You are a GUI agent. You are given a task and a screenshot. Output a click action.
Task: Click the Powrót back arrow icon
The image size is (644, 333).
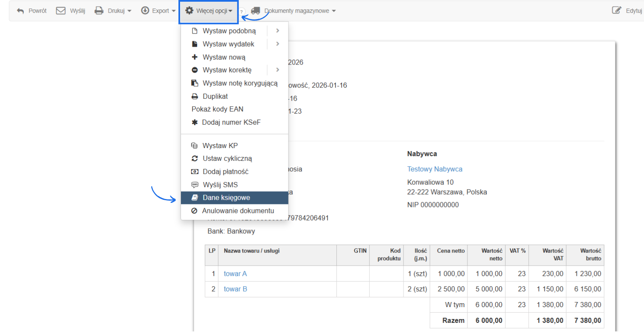[x=20, y=11]
